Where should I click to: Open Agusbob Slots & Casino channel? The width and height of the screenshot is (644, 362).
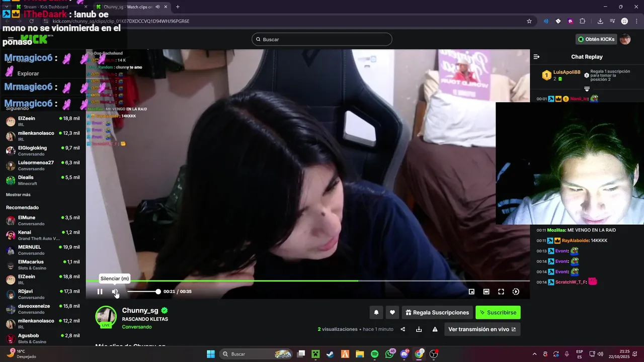[x=43, y=338]
